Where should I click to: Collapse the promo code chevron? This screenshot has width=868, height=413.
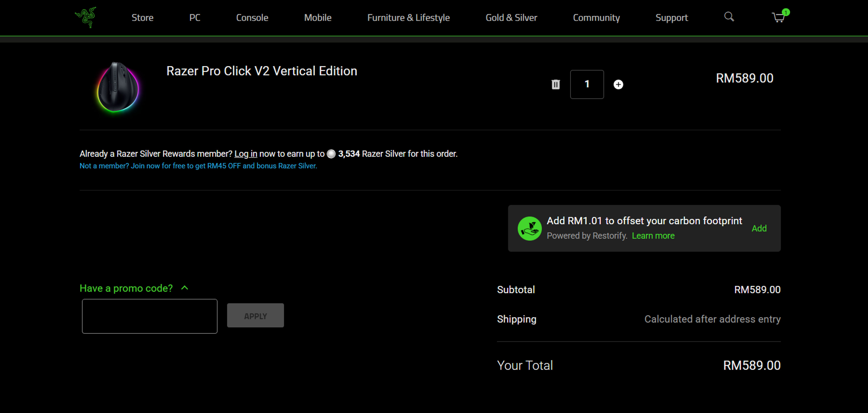pyautogui.click(x=185, y=288)
